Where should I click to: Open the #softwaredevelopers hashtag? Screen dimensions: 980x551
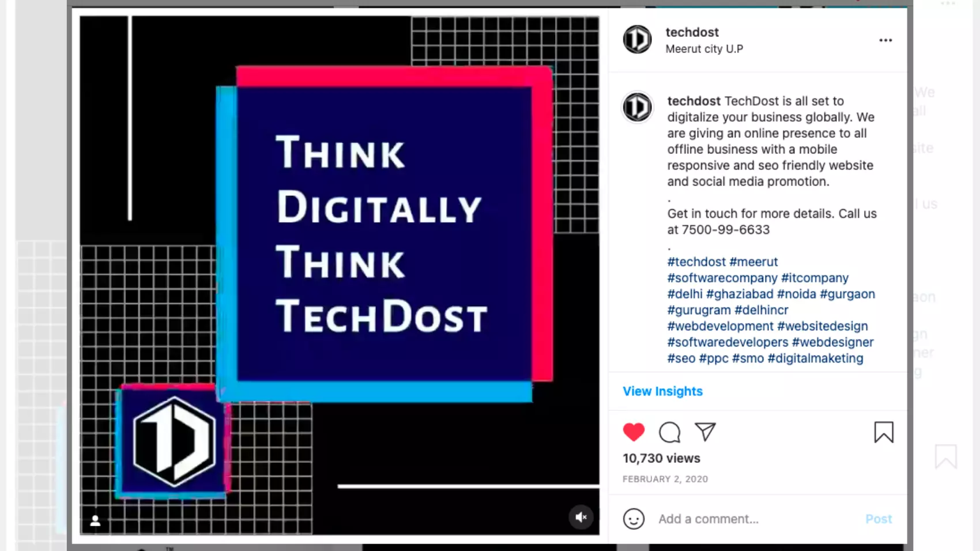coord(728,342)
